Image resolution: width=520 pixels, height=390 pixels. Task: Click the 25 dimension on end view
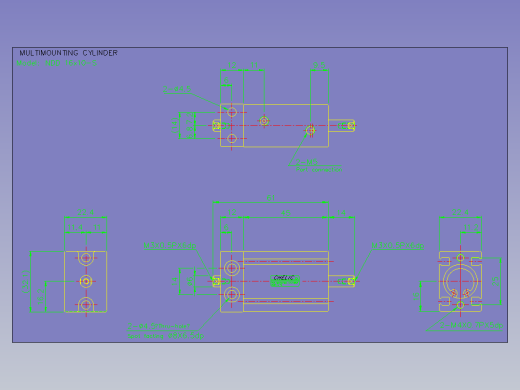click(496, 281)
